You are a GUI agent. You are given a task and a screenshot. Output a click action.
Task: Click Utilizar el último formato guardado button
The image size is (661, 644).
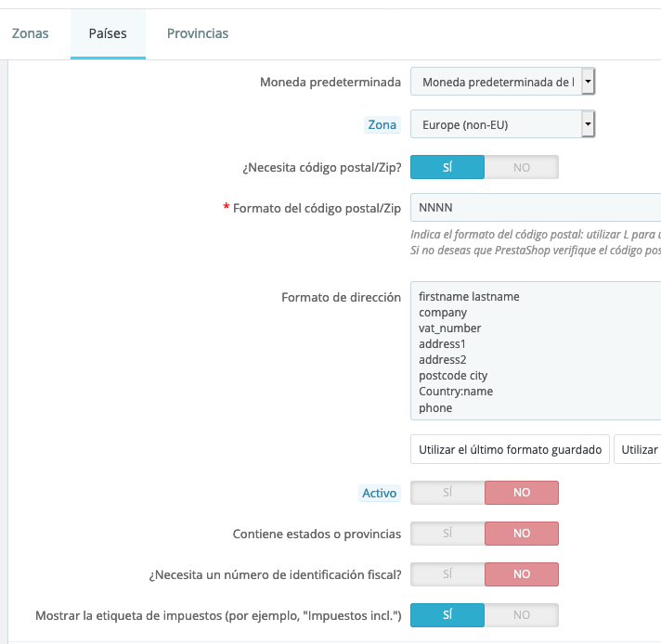tap(511, 450)
